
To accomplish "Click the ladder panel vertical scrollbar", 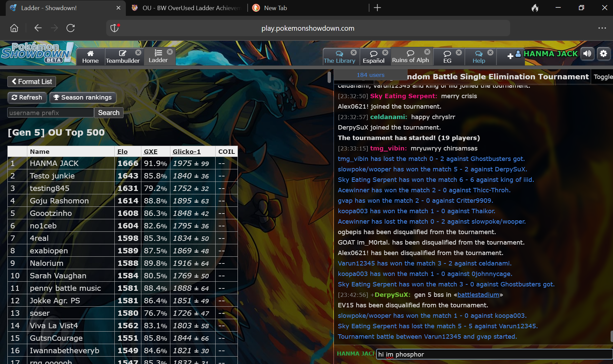I will coord(329,77).
